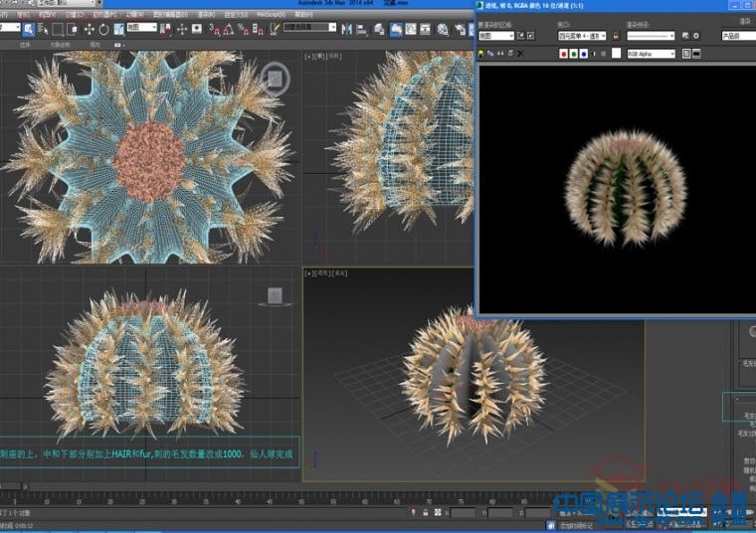
Task: Toggle the highlighted Graphite ribbon icon
Action: (396, 30)
